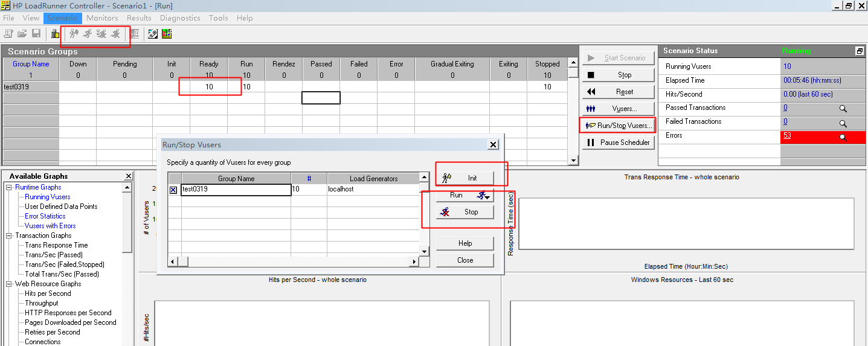Click Close button in Run/Stop Vusers dialog
Viewport: 868px width, 346px height.
(465, 260)
